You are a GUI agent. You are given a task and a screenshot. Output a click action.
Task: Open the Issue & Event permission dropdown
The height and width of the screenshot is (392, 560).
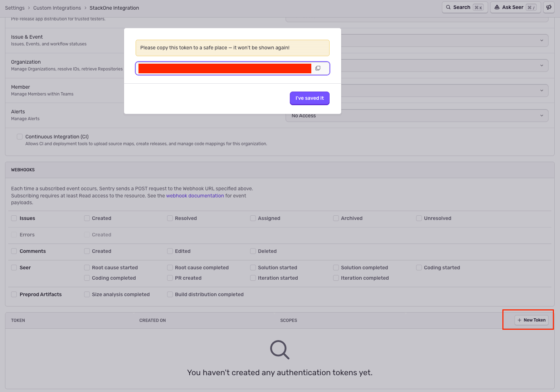tap(445, 40)
